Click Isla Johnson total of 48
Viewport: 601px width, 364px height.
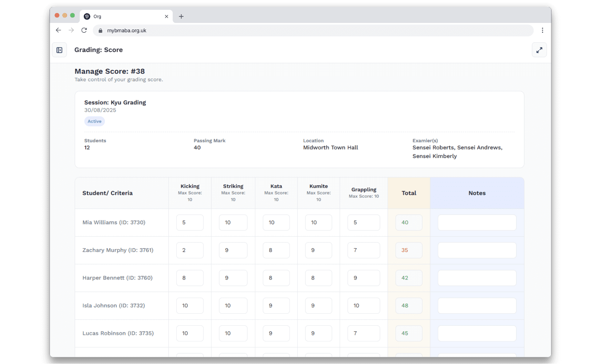tap(409, 305)
